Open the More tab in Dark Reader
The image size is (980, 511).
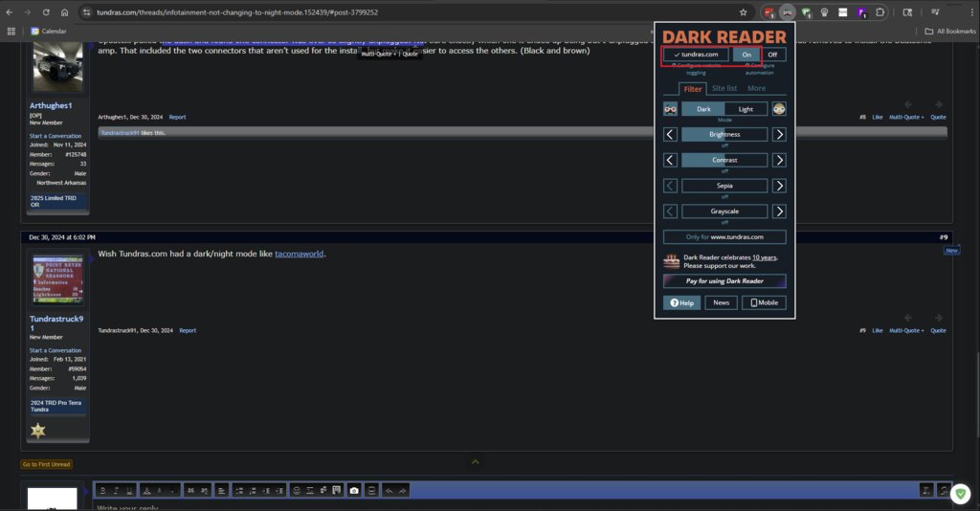click(x=756, y=89)
